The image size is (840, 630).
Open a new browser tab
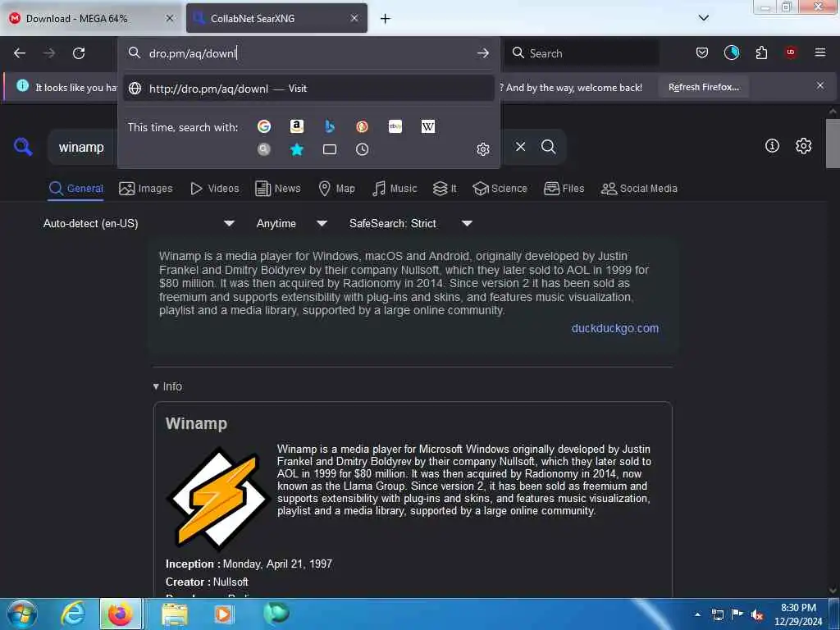(386, 19)
